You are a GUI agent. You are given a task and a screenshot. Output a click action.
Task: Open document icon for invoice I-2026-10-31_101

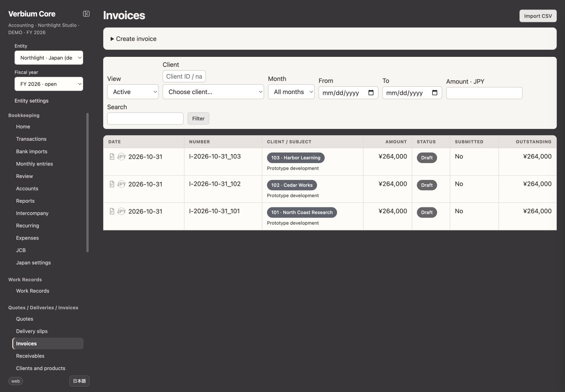(112, 211)
